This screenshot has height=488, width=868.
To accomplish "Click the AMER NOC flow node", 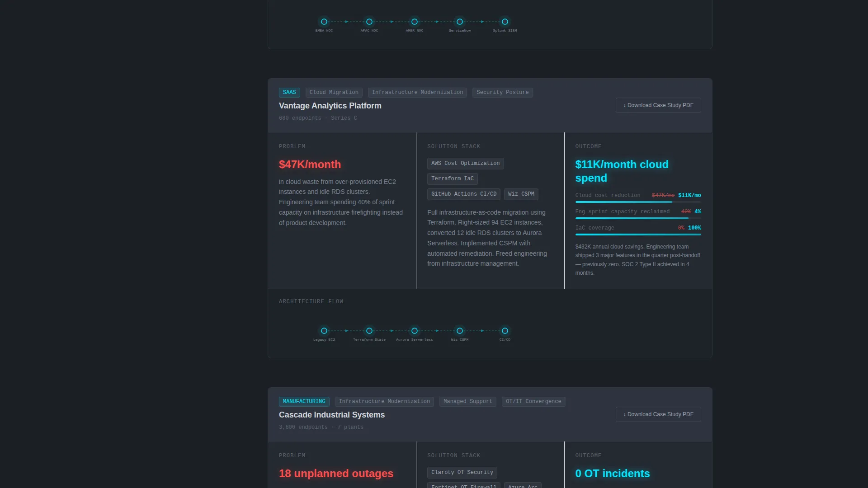I will click(415, 22).
